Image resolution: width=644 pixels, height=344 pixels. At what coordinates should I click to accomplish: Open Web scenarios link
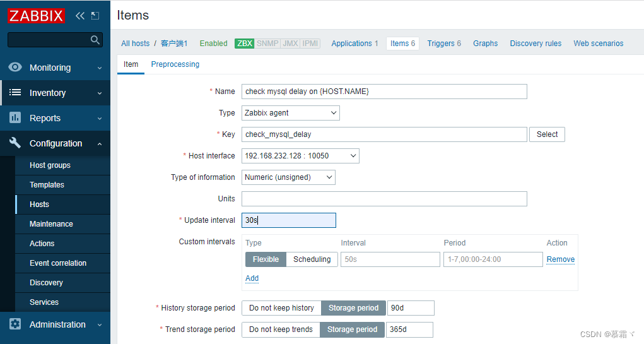[x=598, y=43]
